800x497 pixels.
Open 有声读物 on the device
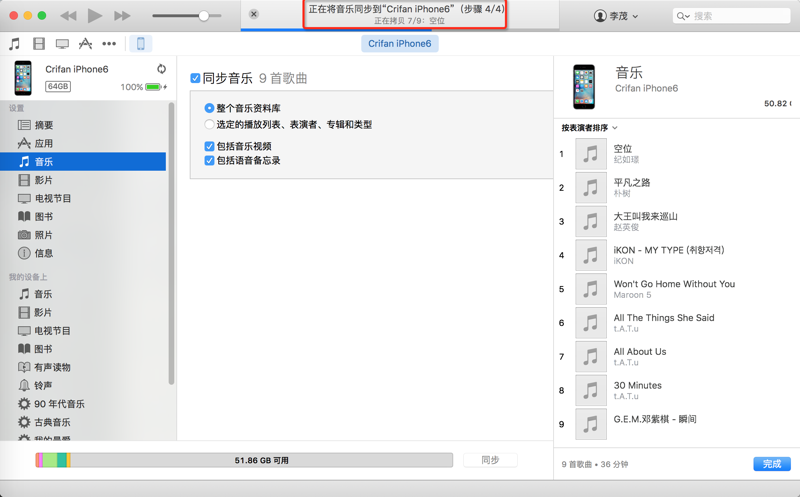point(83,367)
